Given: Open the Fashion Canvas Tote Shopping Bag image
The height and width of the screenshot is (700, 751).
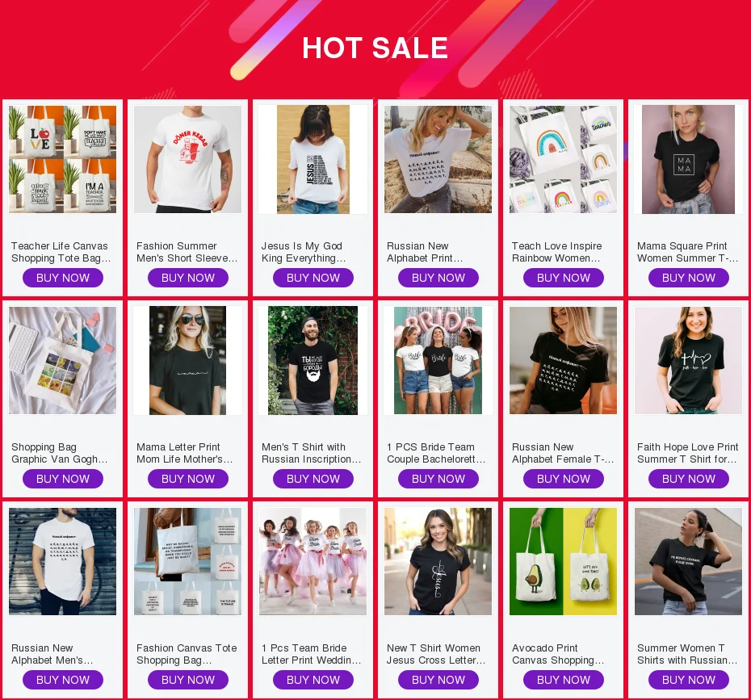Looking at the screenshot, I should point(187,562).
